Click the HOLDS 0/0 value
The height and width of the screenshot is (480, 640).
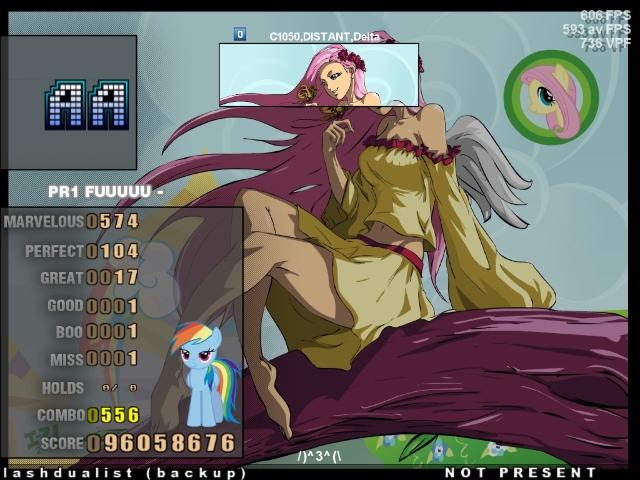pos(120,388)
